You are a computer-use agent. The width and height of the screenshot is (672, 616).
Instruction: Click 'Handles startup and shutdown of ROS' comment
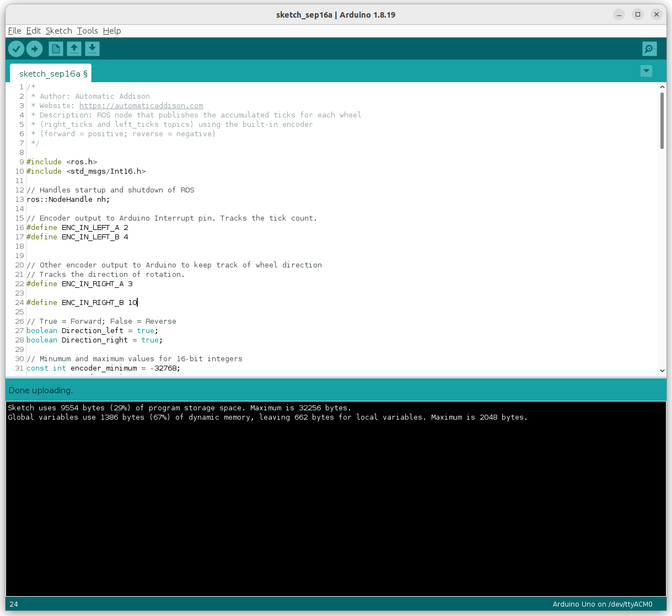click(110, 190)
